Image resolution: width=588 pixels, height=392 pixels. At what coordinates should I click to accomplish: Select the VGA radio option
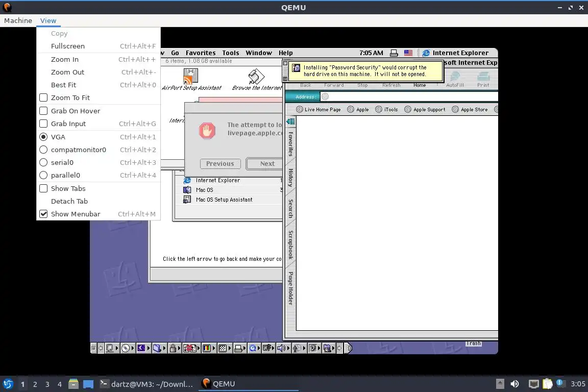tap(43, 137)
